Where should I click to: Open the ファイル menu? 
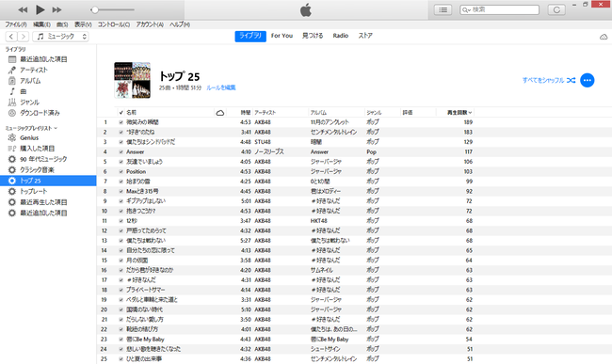pos(16,24)
